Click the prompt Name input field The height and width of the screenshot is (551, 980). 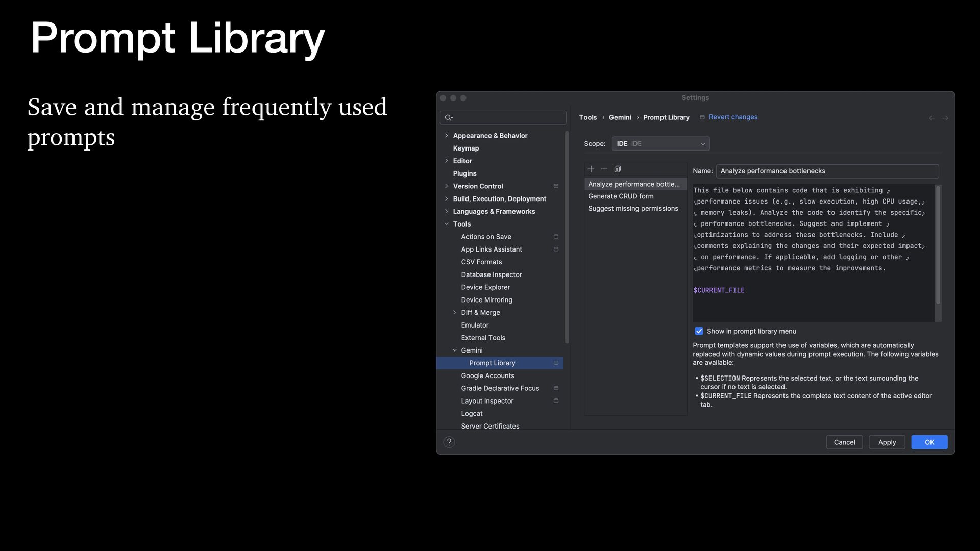[x=827, y=171]
